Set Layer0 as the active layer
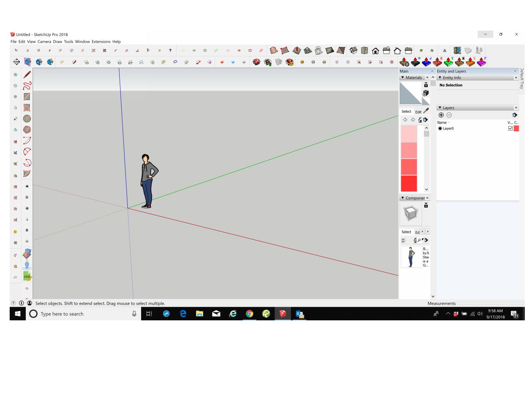This screenshot has height=411, width=532. (x=440, y=129)
